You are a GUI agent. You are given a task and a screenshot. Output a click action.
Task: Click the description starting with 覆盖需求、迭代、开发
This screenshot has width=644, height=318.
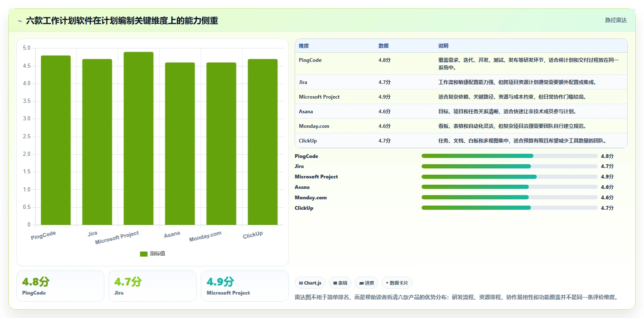(x=528, y=64)
